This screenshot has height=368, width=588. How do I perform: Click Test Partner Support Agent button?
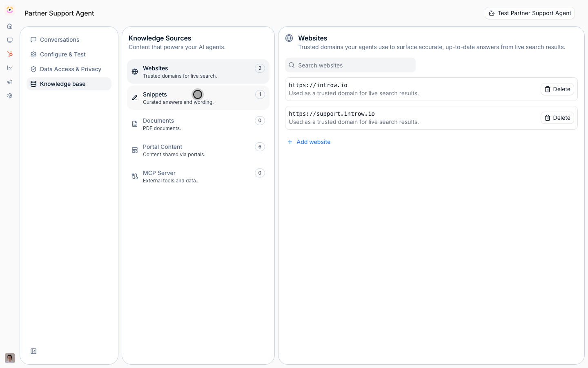[x=530, y=13]
